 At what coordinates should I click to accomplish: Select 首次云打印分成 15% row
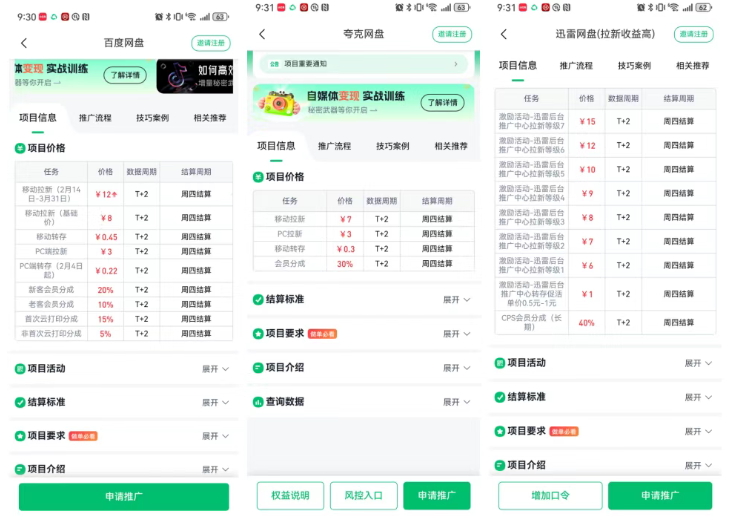pyautogui.click(x=124, y=319)
